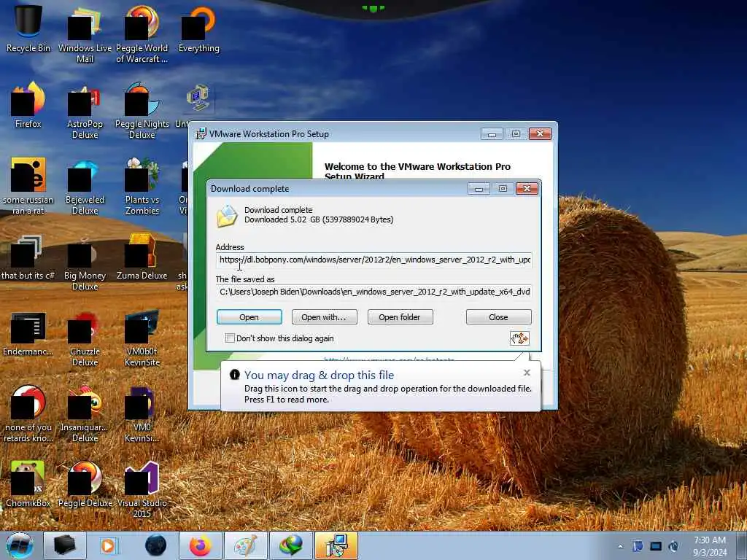747x560 pixels.
Task: Select AstroPop Deluxe desktop icon
Action: [85, 111]
